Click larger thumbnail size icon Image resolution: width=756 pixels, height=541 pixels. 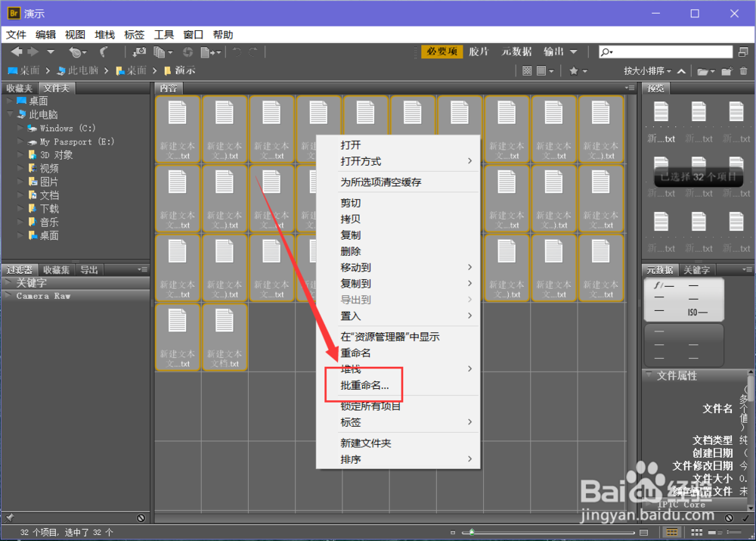(x=643, y=533)
